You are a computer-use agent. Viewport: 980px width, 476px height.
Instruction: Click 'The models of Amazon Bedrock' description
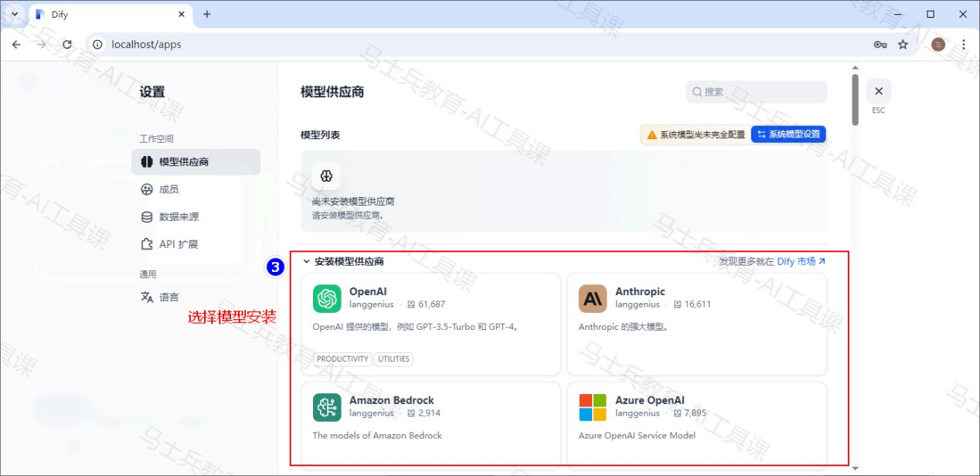pos(377,436)
